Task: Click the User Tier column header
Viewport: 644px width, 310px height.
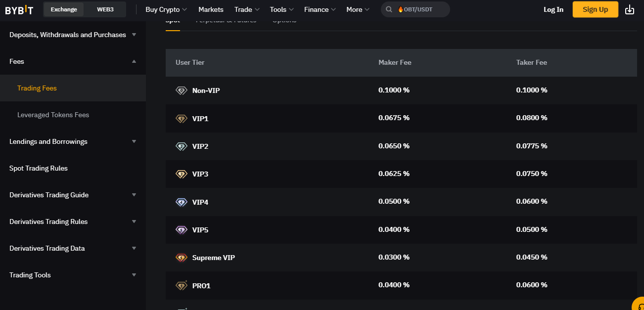Action: pos(190,62)
